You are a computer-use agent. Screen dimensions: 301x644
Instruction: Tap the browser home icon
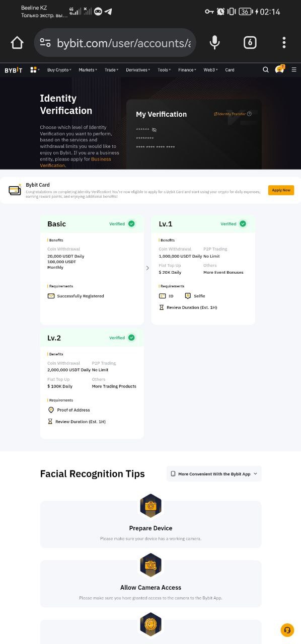click(17, 43)
